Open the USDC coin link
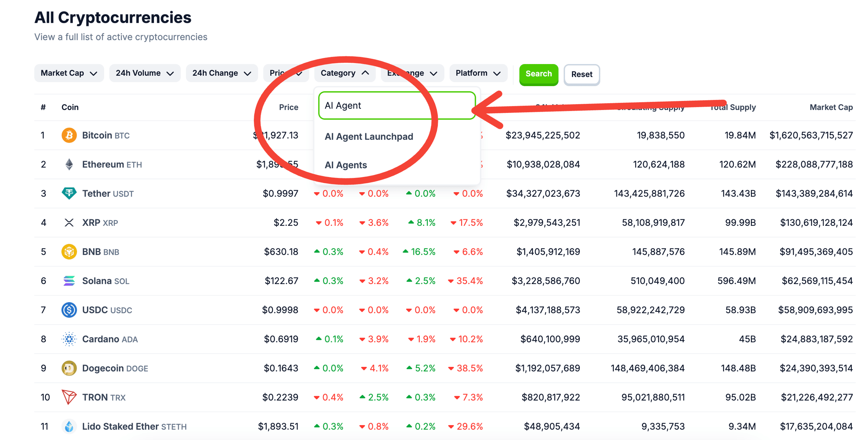The height and width of the screenshot is (440, 868). click(107, 310)
